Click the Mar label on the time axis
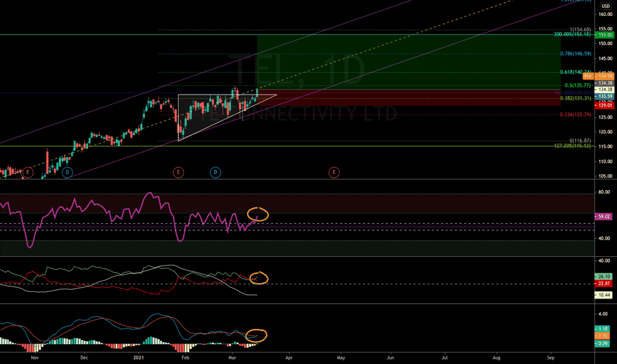 [x=232, y=357]
